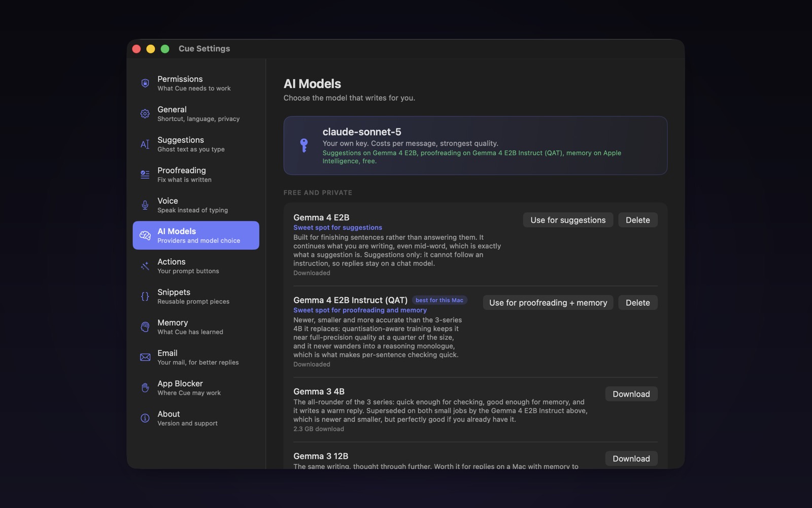Click the App Blocker hand icon
The height and width of the screenshot is (508, 812).
tap(145, 388)
